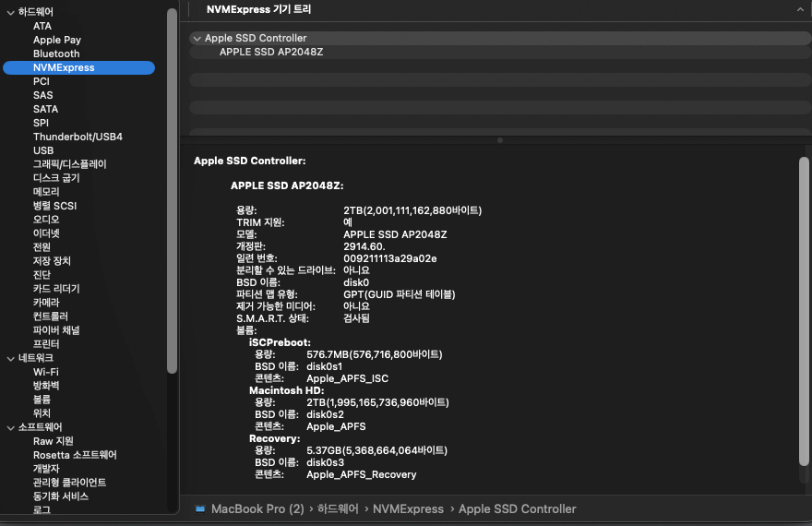812x526 pixels.
Task: Select 이더넷 in the sidebar
Action: point(46,233)
